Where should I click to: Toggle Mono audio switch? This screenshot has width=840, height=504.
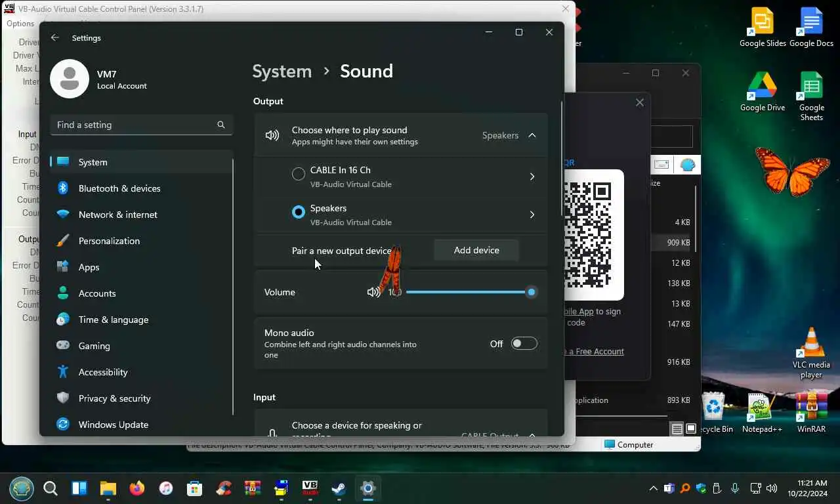[524, 343]
